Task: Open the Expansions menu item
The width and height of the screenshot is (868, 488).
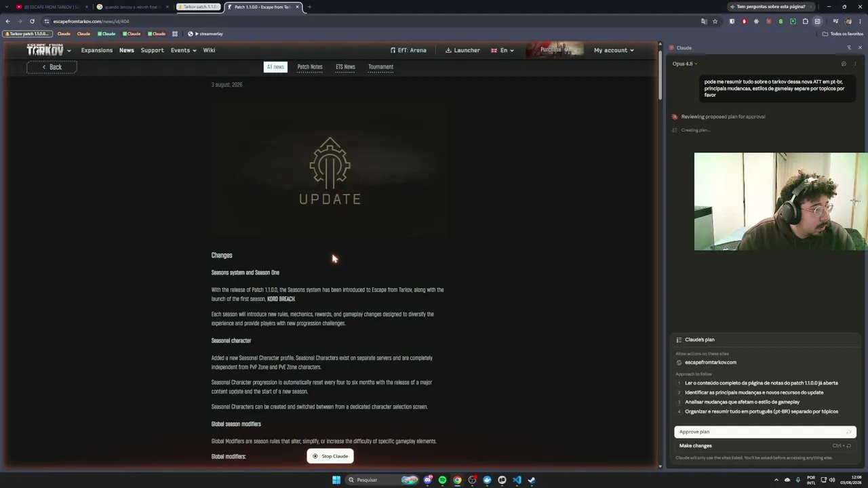Action: point(97,50)
